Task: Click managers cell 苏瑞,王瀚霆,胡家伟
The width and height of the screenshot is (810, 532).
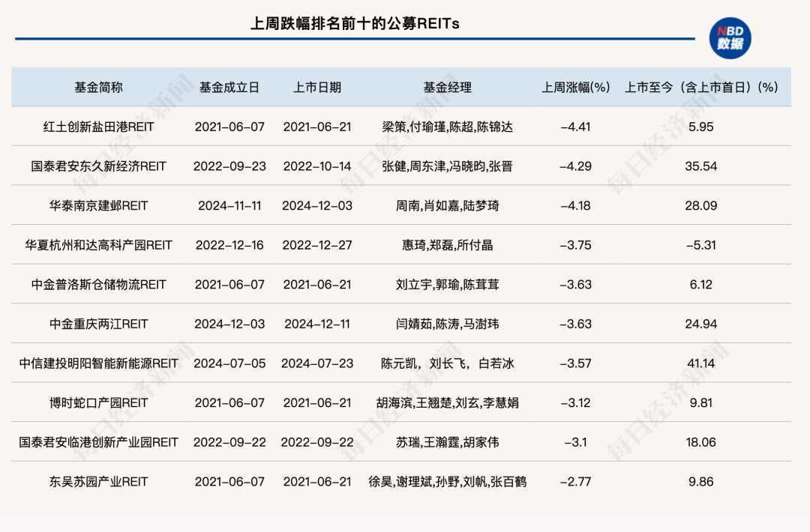Action: tap(447, 442)
